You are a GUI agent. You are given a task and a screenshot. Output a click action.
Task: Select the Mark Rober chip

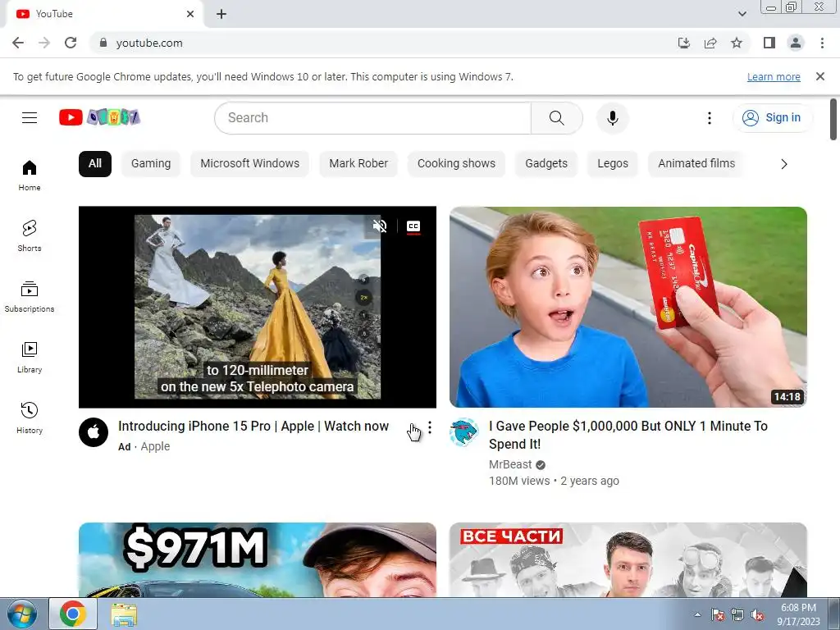point(358,163)
